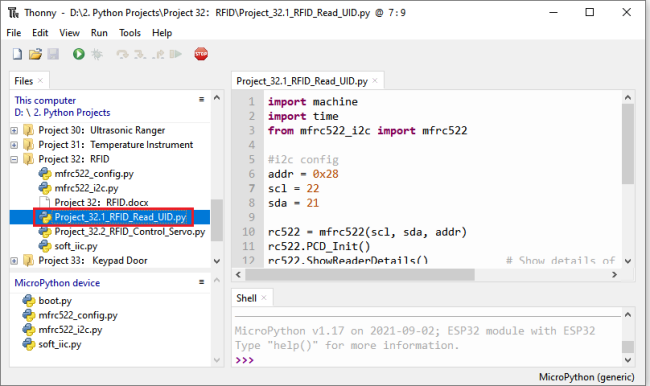The width and height of the screenshot is (650, 386).
Task: Select mfrc522_i2c.py on MicroPython device
Action: [70, 330]
